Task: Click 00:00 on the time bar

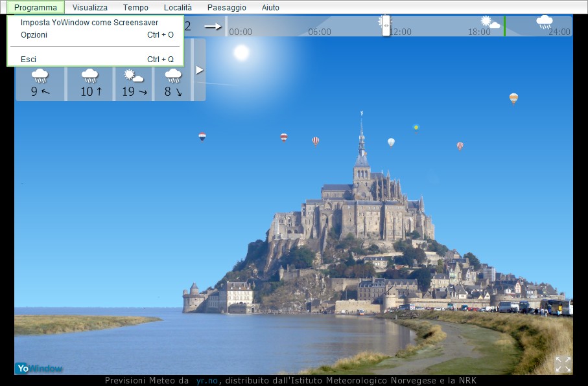Action: 241,32
